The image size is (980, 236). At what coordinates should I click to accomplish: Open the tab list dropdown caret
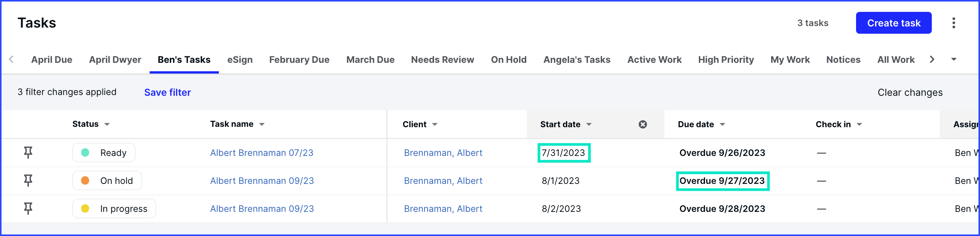[x=954, y=59]
